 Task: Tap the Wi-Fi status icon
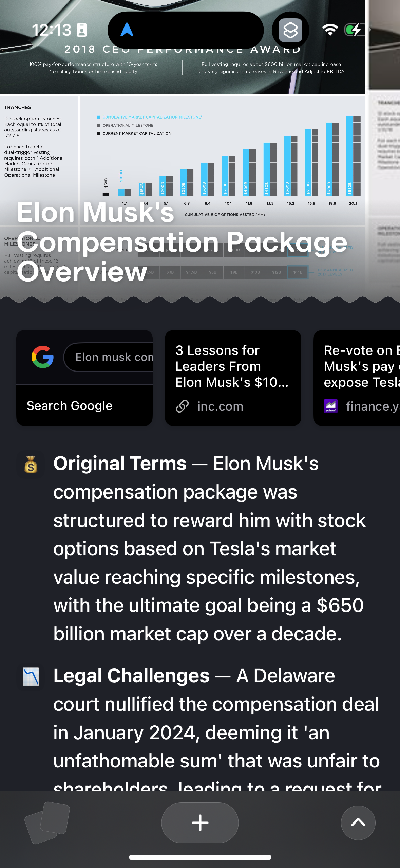click(x=330, y=30)
